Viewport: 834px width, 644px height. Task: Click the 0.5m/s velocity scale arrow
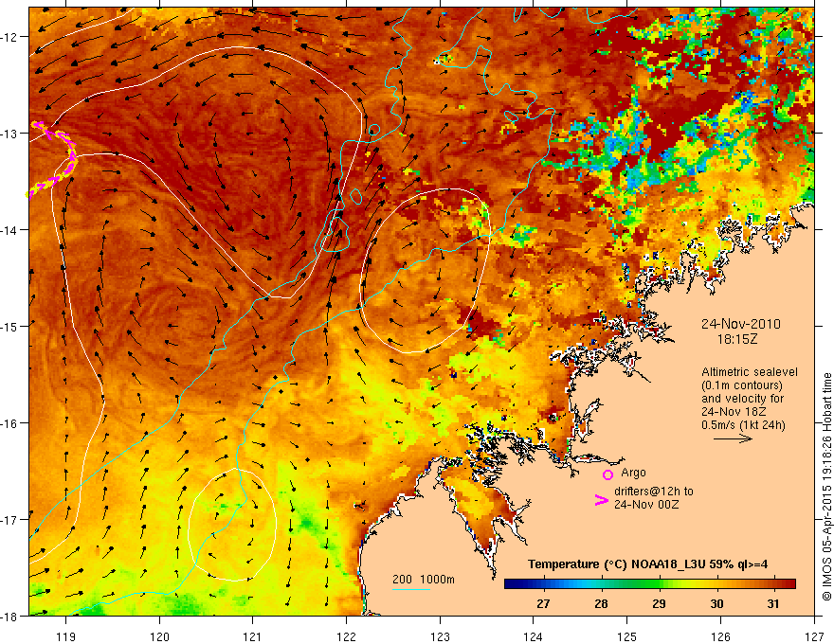pyautogui.click(x=733, y=438)
